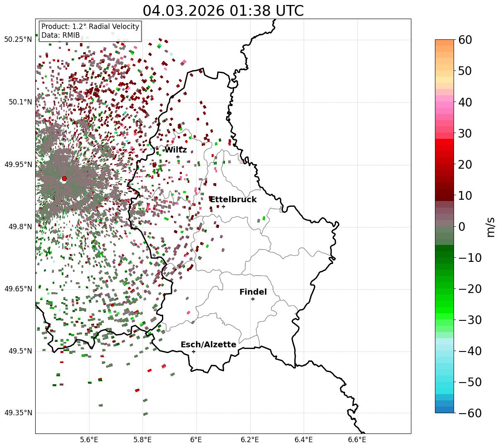This screenshot has height=448, width=500.
Task: Click the 6°E longitude label
Action: (x=196, y=440)
